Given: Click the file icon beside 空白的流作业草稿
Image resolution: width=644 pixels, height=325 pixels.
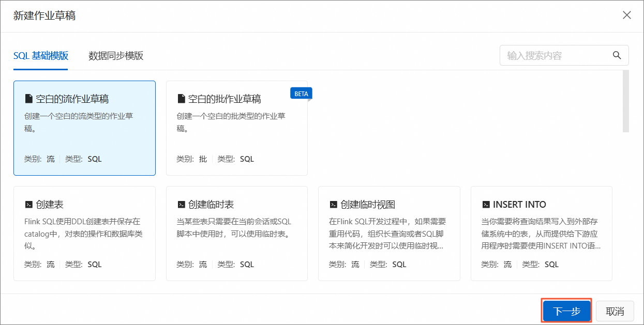Looking at the screenshot, I should (x=28, y=99).
